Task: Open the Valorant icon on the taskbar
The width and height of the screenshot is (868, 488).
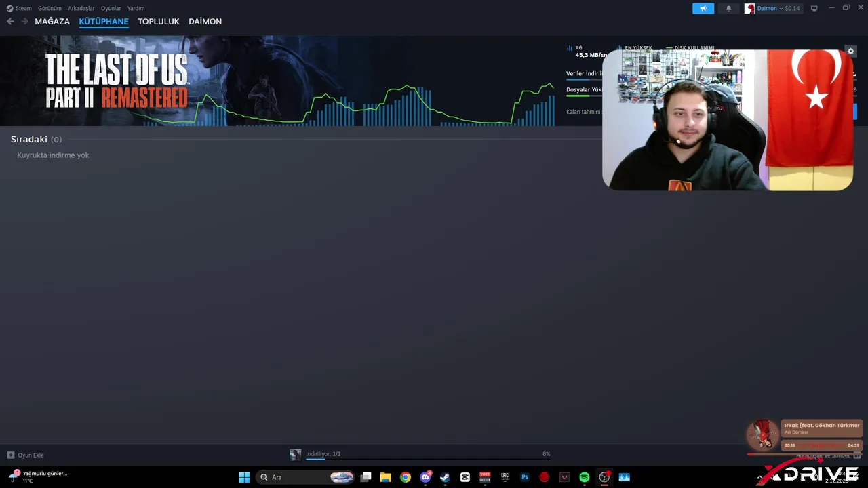Action: coord(564,477)
